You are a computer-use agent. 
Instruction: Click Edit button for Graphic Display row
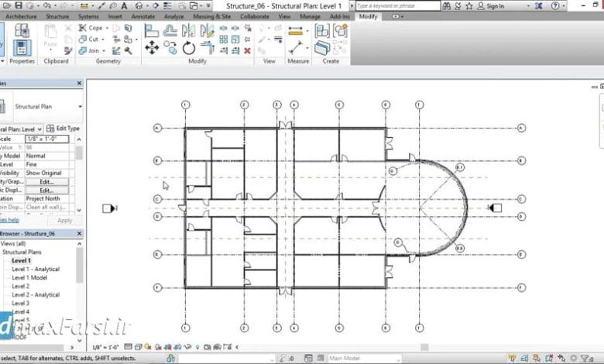(46, 191)
